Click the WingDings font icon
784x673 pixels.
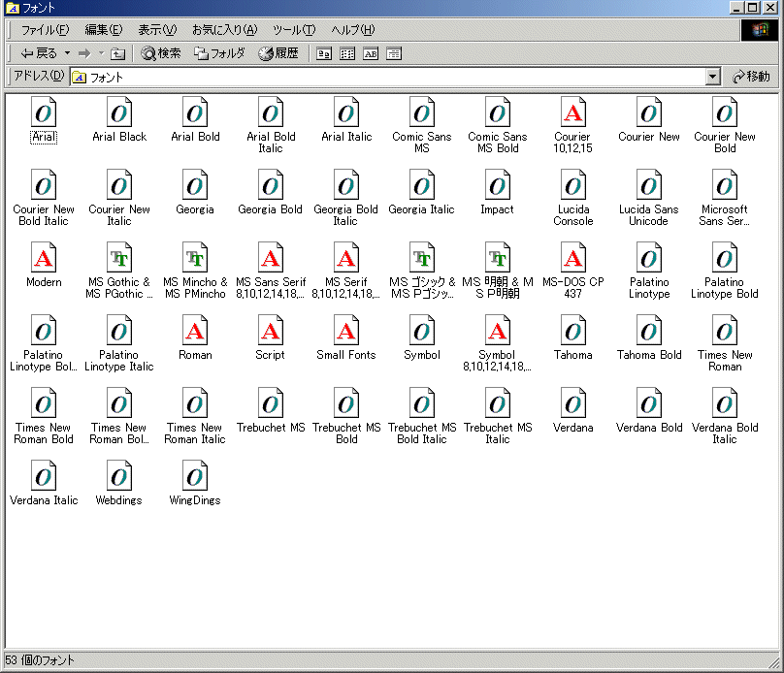coord(194,475)
